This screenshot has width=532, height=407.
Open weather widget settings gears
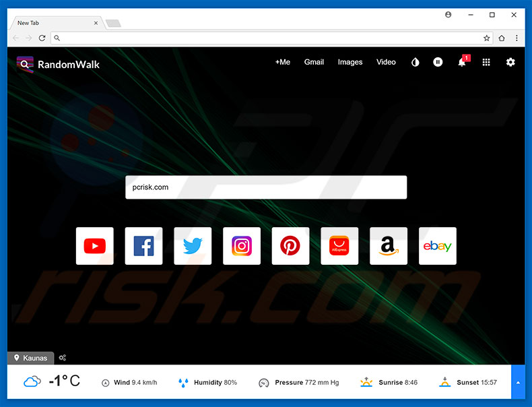pyautogui.click(x=63, y=358)
